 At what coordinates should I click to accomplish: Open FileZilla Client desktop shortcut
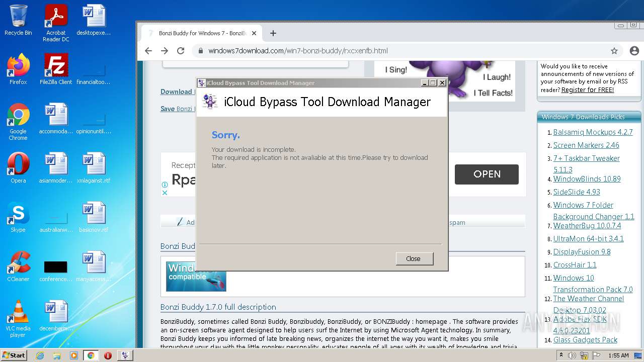[56, 69]
